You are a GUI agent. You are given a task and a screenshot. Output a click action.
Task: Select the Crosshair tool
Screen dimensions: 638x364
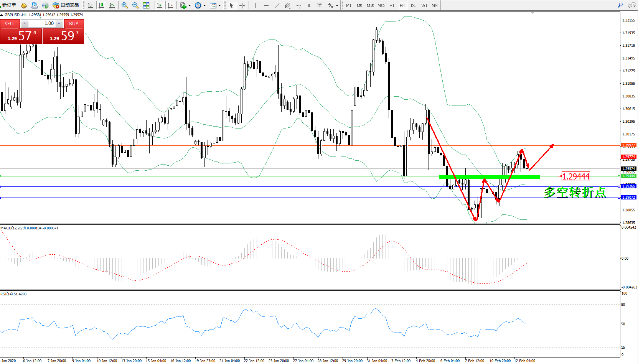(242, 5)
